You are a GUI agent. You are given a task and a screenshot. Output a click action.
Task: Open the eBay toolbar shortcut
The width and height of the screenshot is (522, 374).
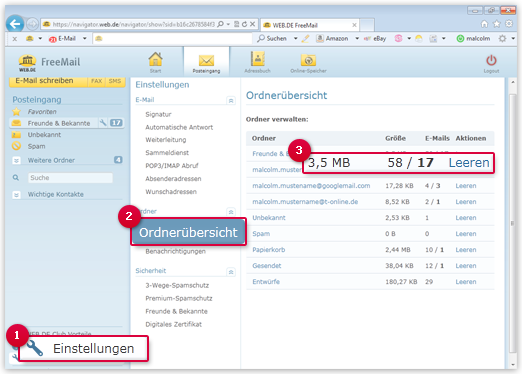click(375, 39)
